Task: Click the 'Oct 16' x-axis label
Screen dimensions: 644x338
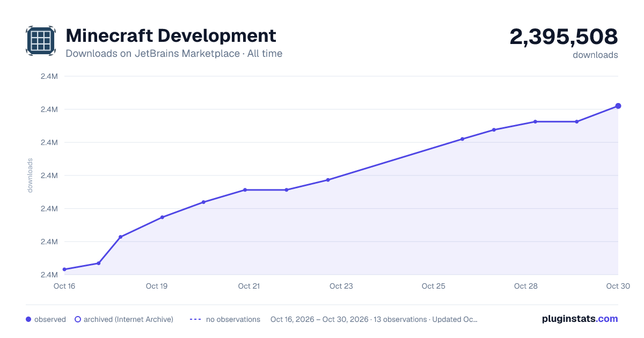Action: pos(64,286)
